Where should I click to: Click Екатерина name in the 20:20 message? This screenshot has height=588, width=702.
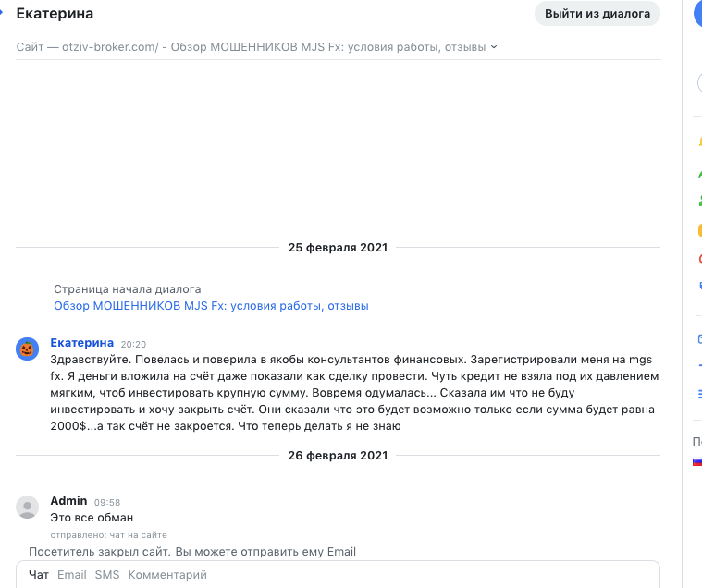[x=82, y=343]
